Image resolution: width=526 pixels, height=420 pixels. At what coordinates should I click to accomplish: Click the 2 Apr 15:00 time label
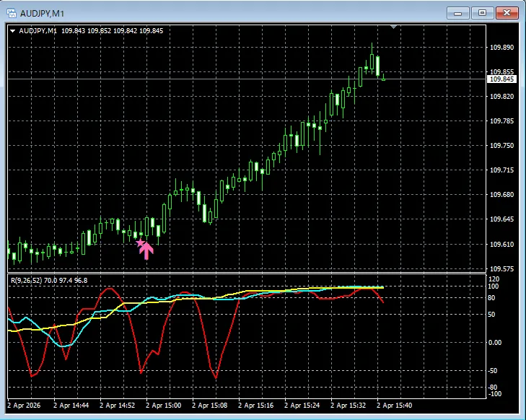tap(163, 406)
